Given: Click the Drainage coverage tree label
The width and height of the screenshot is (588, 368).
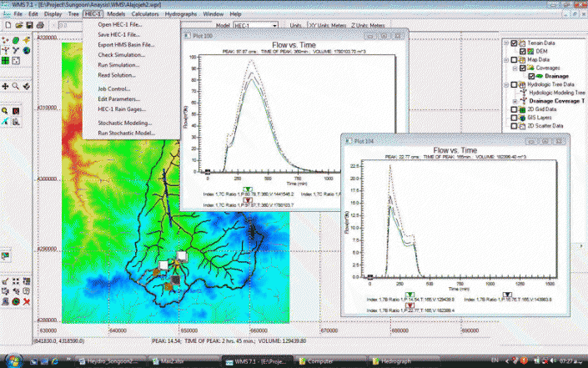Looking at the screenshot, I should click(556, 76).
